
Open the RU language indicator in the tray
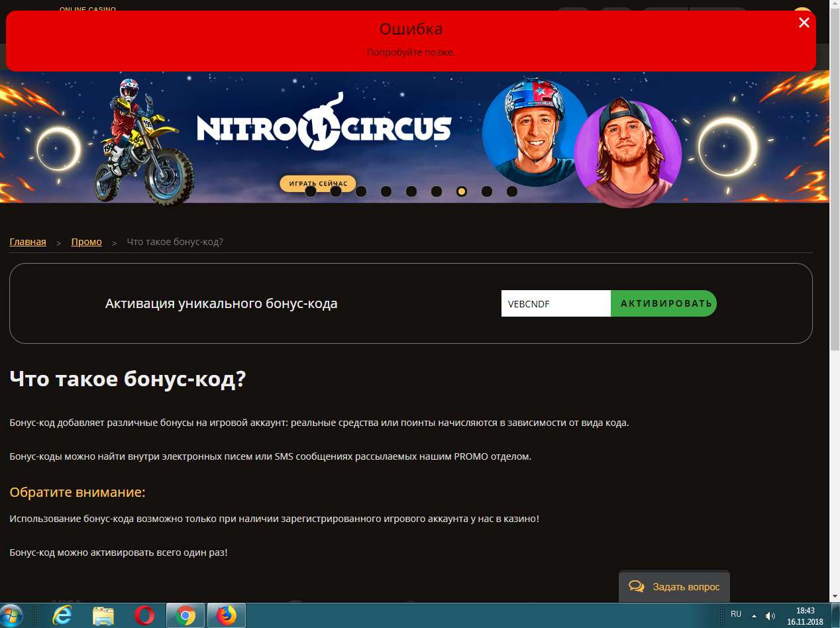coord(736,614)
